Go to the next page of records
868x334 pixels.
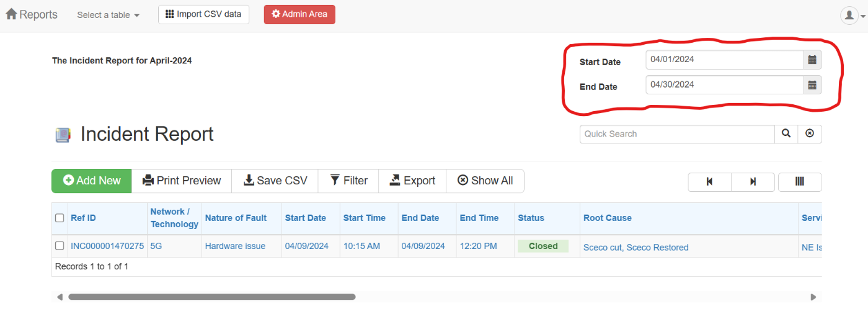[753, 182]
